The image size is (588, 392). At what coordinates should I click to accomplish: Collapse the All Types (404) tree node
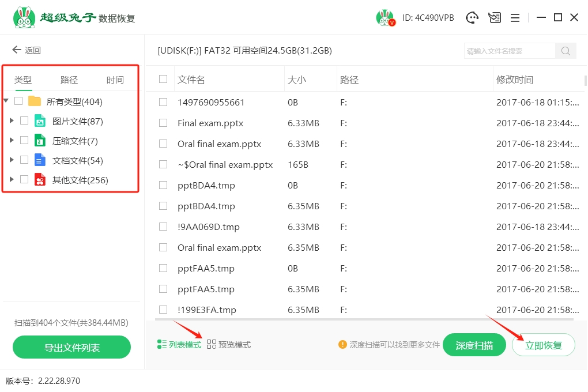point(6,101)
